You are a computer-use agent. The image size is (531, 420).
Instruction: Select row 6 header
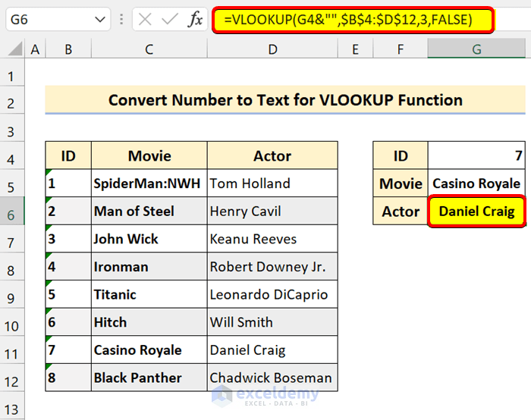click(11, 215)
